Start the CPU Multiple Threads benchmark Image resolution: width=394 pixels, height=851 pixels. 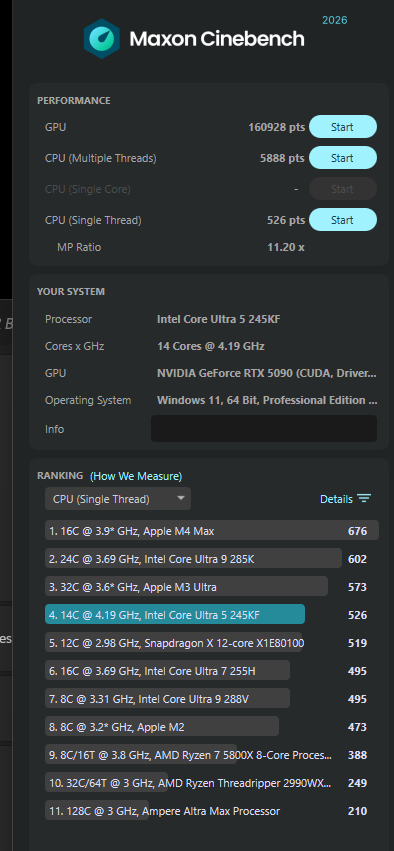click(x=342, y=158)
